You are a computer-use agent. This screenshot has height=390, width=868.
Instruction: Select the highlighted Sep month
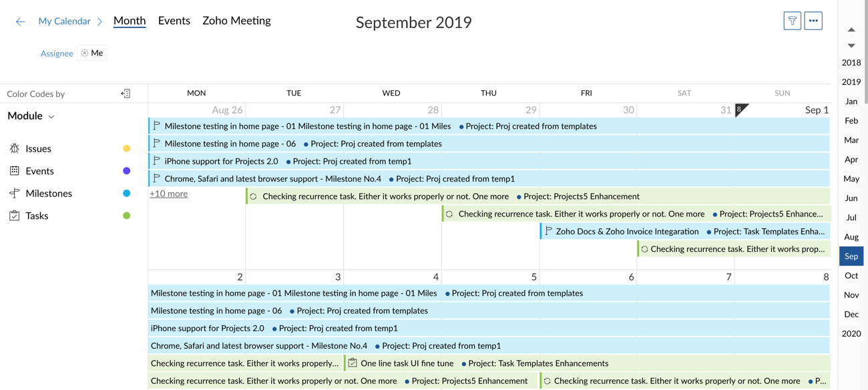coord(851,256)
